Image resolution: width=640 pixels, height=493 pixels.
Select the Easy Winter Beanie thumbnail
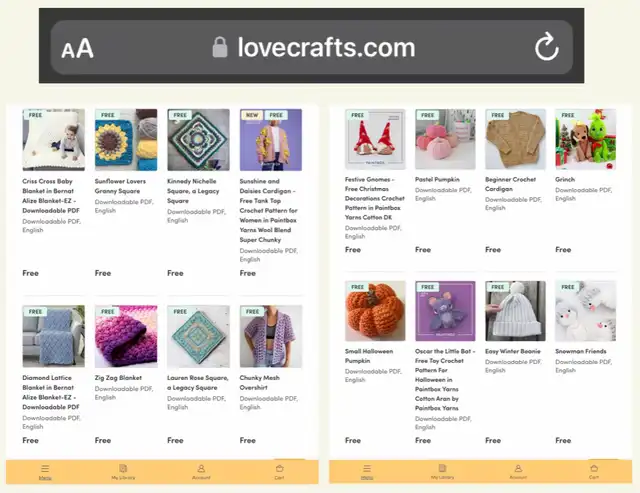[515, 311]
